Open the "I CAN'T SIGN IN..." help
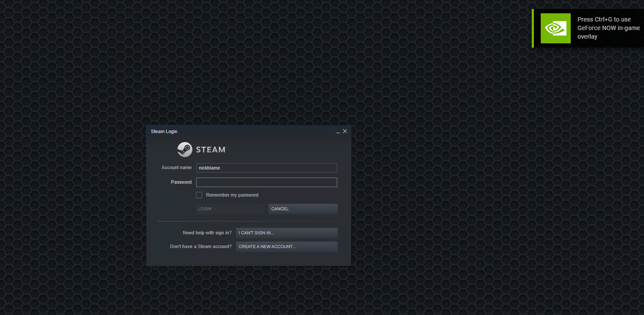The height and width of the screenshot is (315, 644). click(x=286, y=233)
